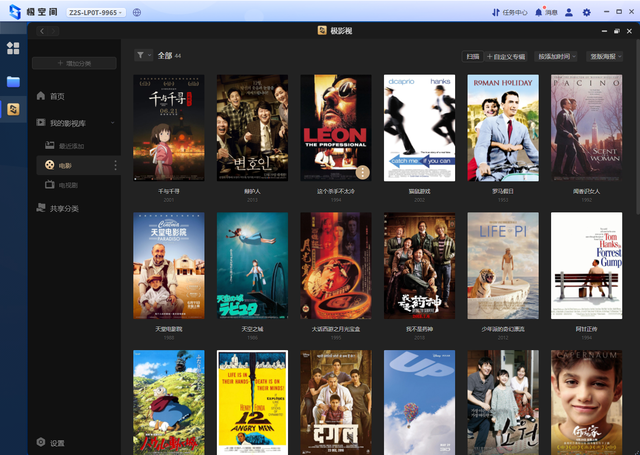Click the user account icon
This screenshot has height=455, width=640.
tap(569, 13)
